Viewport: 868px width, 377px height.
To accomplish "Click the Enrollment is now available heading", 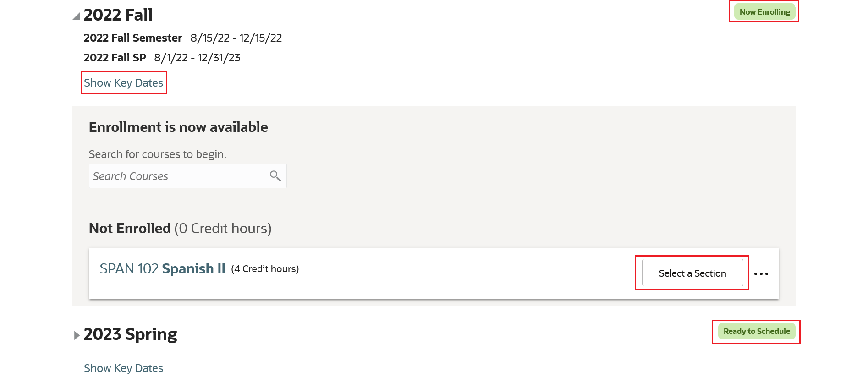I will 178,127.
